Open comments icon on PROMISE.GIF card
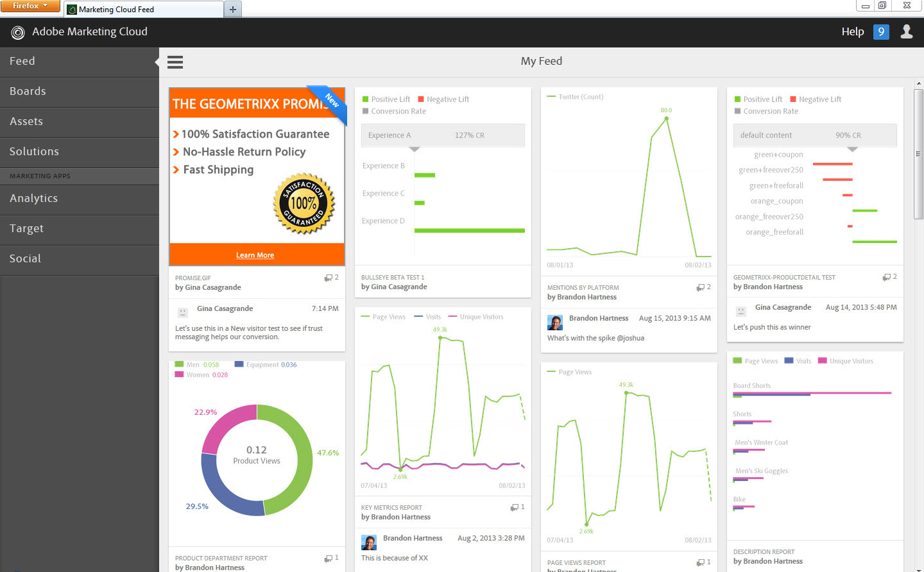Viewport: 924px width, 572px height. 329,278
